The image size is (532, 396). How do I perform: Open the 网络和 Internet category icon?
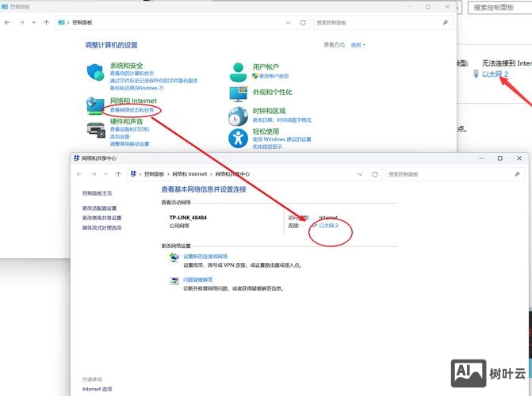tap(95, 106)
